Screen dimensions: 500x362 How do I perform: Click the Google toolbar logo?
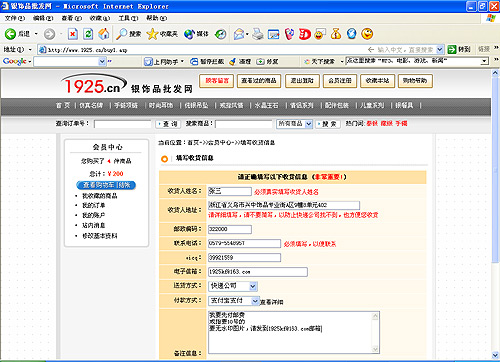15,61
